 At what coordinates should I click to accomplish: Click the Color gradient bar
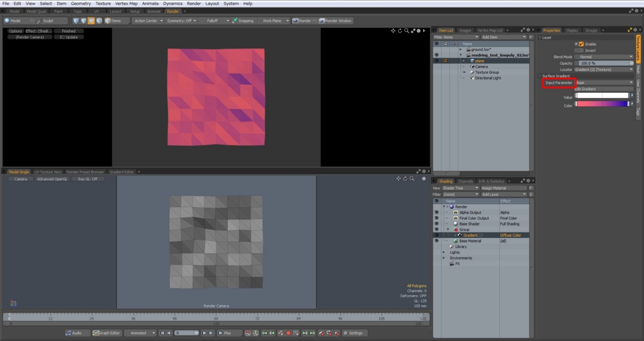click(x=602, y=104)
